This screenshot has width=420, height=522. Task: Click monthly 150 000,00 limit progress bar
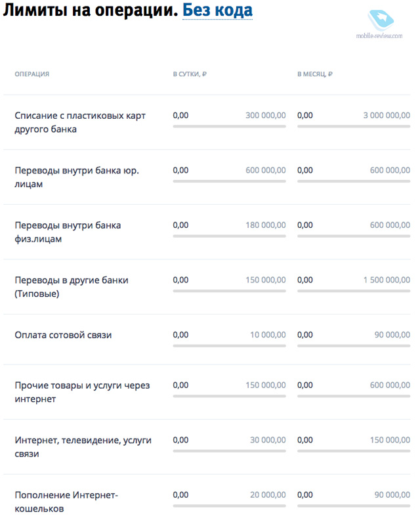(354, 451)
